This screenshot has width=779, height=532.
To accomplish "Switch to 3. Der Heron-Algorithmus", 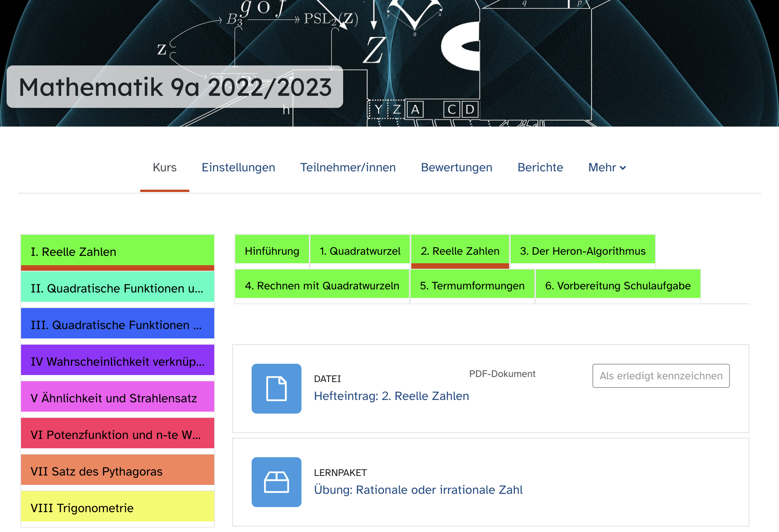I will (583, 251).
